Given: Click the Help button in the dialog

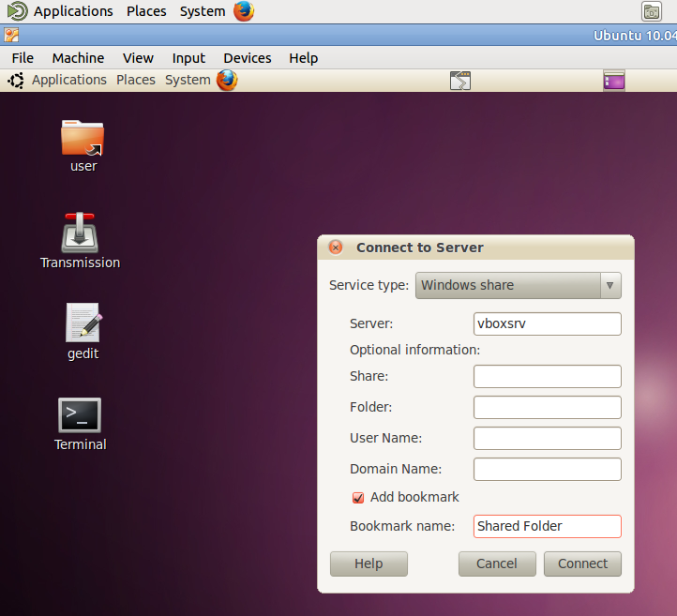Looking at the screenshot, I should click(369, 563).
